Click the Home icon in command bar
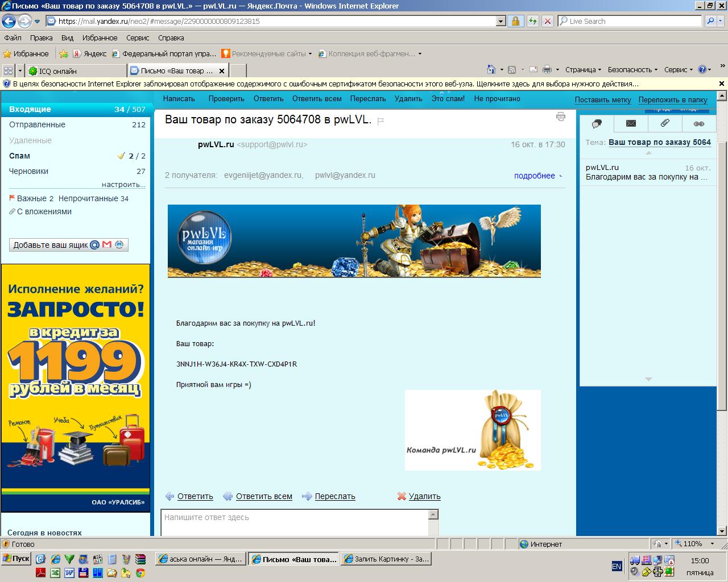This screenshot has width=728, height=582. tap(491, 70)
